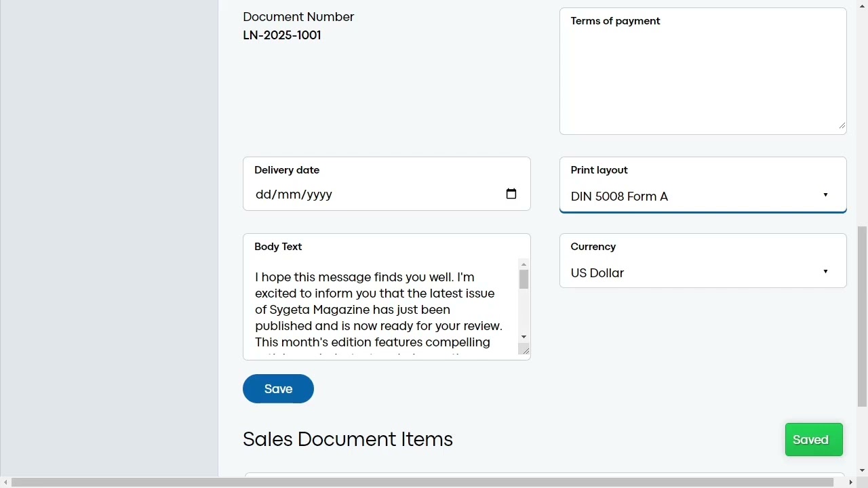Open the Print layout dropdown

pyautogui.click(x=703, y=196)
